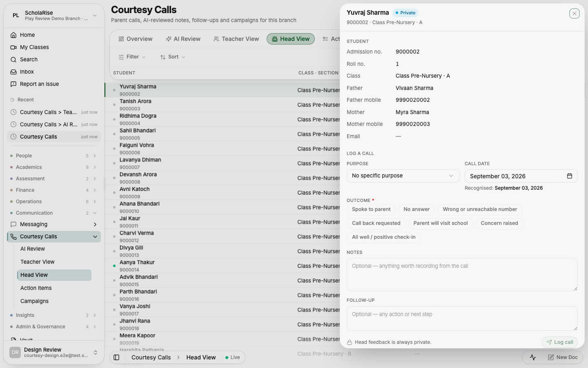Screen dimensions: 588x368
Task: Click the Search magnifier icon
Action: click(13, 60)
